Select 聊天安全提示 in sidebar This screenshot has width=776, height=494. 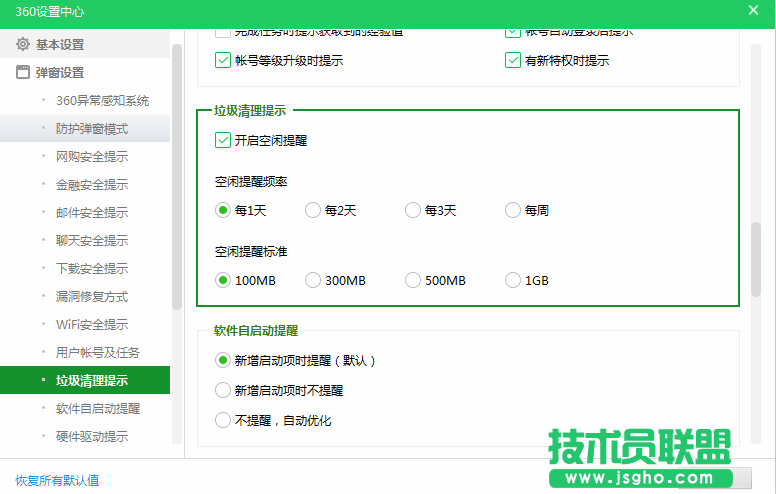point(85,241)
